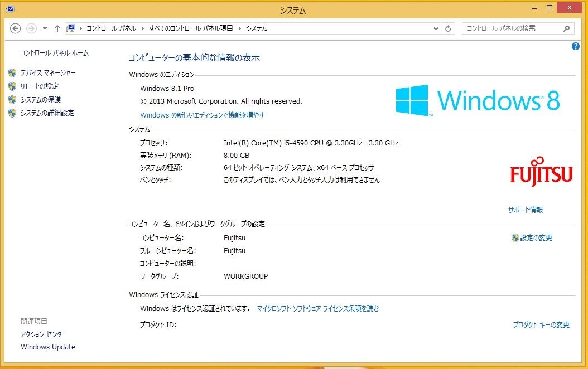Open コントロール パネル ホーム
The width and height of the screenshot is (588, 369).
tap(54, 53)
